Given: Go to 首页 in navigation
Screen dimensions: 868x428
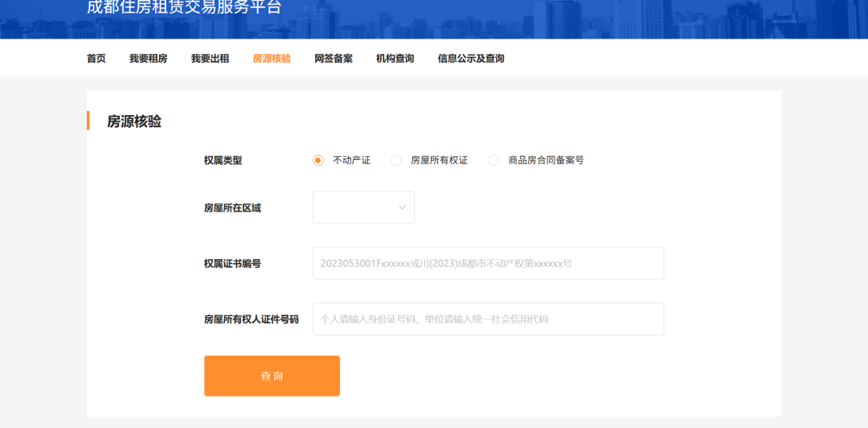Looking at the screenshot, I should pyautogui.click(x=96, y=58).
